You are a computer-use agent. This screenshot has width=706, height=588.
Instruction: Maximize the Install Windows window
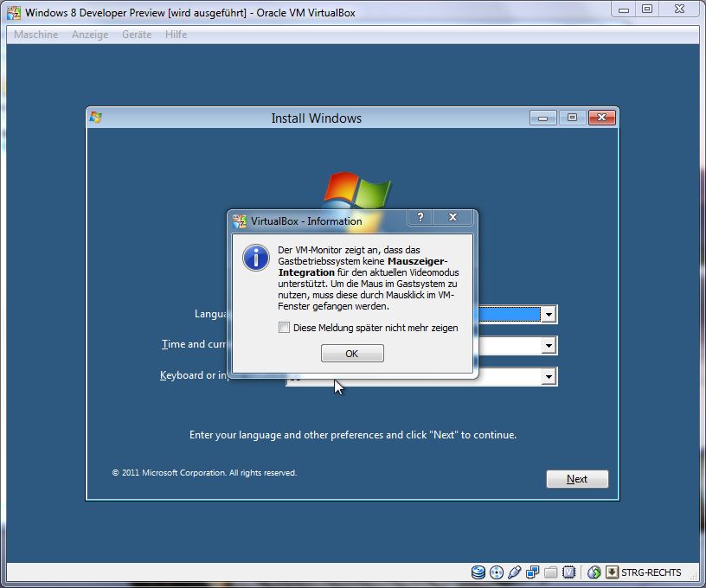coord(572,118)
